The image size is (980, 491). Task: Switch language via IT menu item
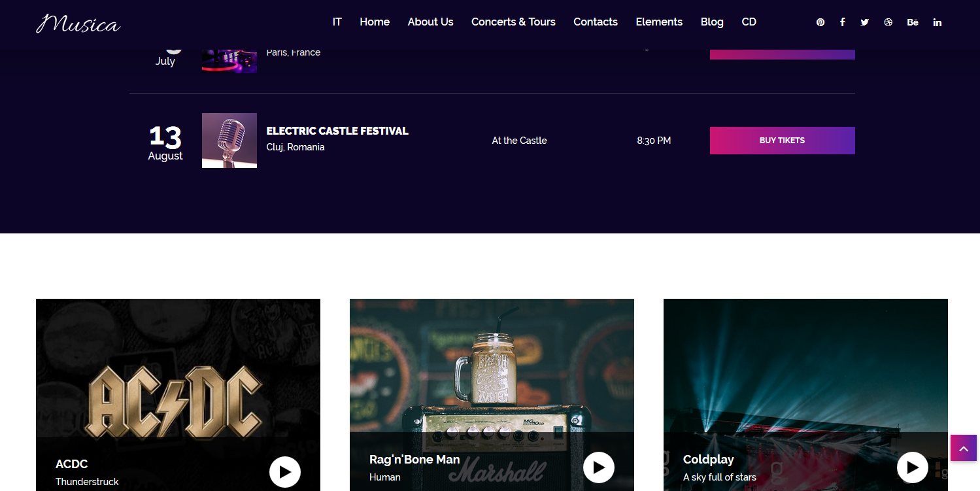[x=337, y=22]
